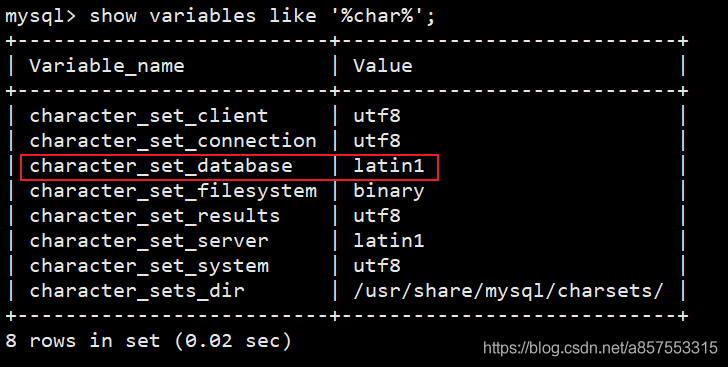This screenshot has height=367, width=728.
Task: Click the 8 rows in set summary
Action: pyautogui.click(x=148, y=341)
